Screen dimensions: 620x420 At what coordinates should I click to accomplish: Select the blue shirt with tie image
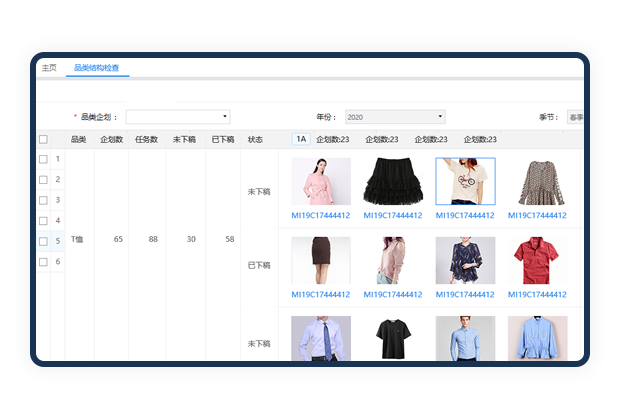(x=321, y=338)
